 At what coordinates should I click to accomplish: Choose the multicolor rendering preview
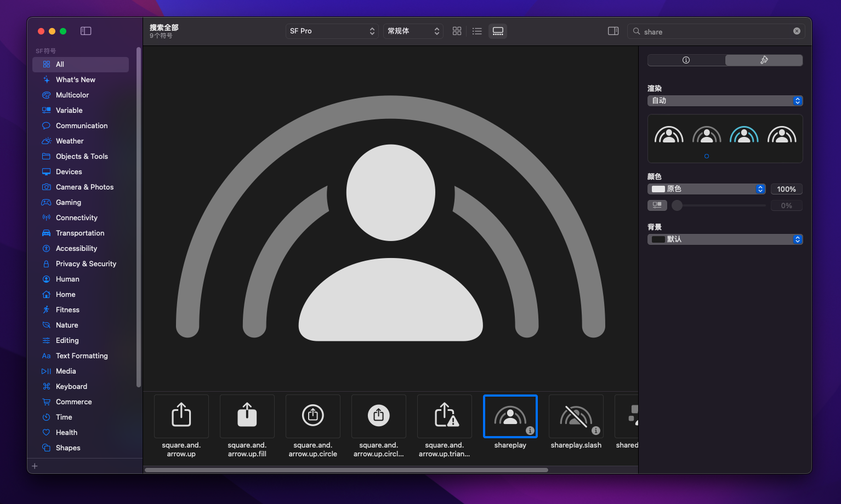(x=782, y=135)
